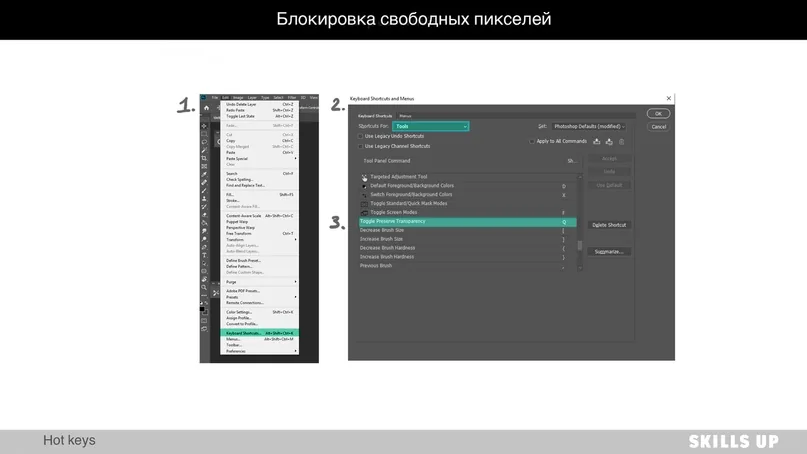Click the create new shortcut set icon

point(609,142)
